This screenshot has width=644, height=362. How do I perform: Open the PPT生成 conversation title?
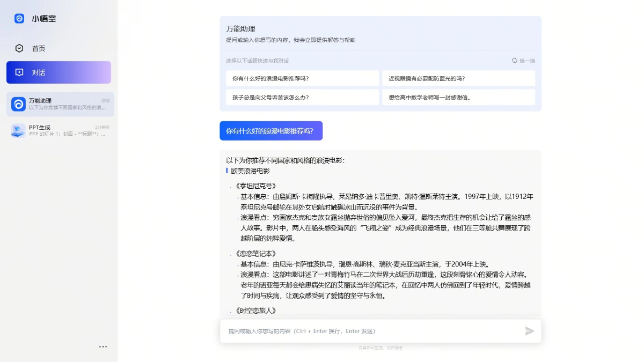(x=40, y=127)
